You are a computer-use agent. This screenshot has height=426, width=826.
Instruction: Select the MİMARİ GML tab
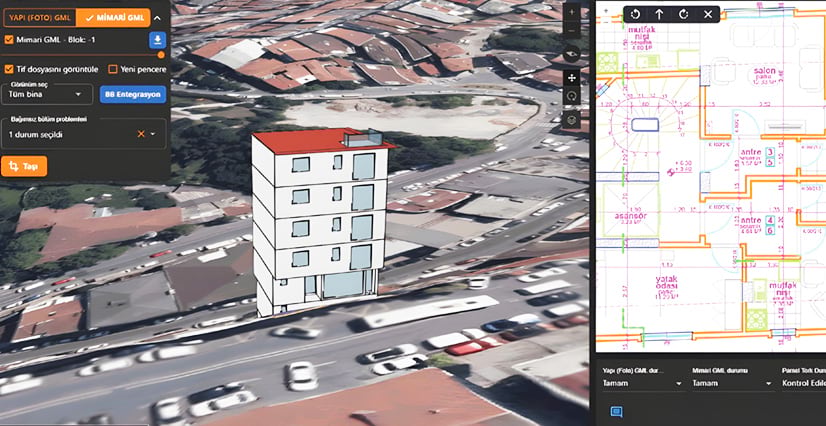tap(113, 17)
